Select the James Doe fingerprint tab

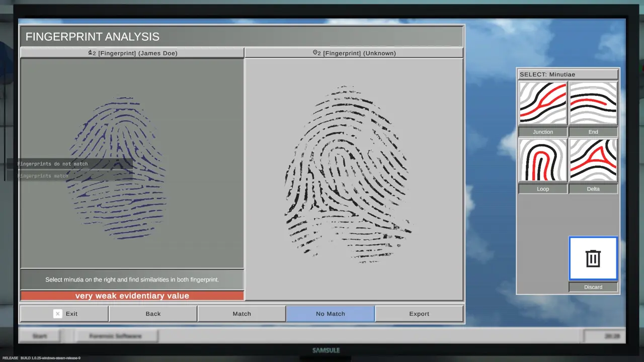tap(132, 53)
